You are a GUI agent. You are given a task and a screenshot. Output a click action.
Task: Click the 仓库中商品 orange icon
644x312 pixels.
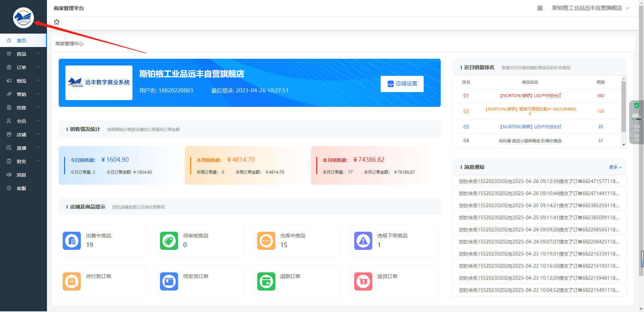click(266, 241)
